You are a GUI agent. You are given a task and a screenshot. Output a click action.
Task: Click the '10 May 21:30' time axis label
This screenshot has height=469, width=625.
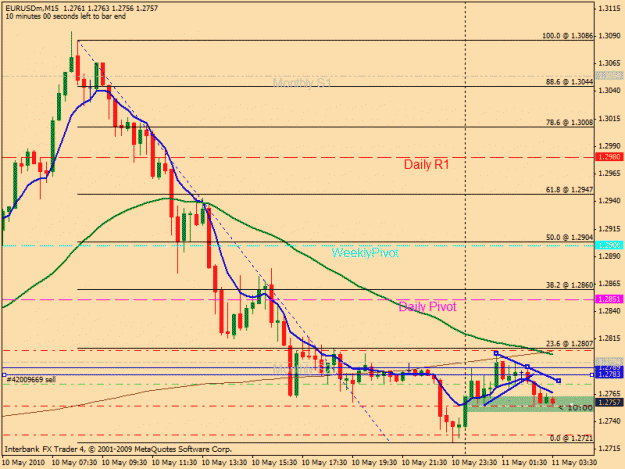click(425, 463)
